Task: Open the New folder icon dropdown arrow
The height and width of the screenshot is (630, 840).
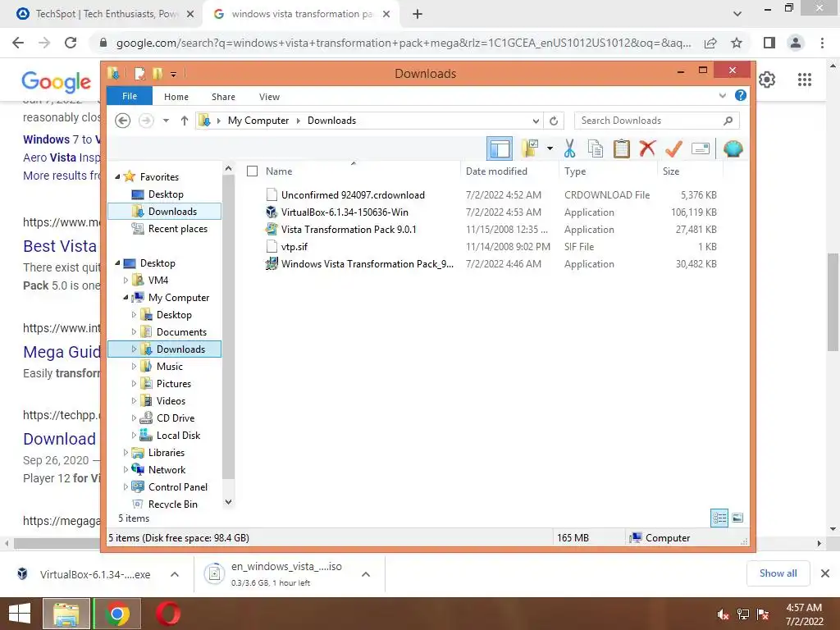Action: coord(550,148)
